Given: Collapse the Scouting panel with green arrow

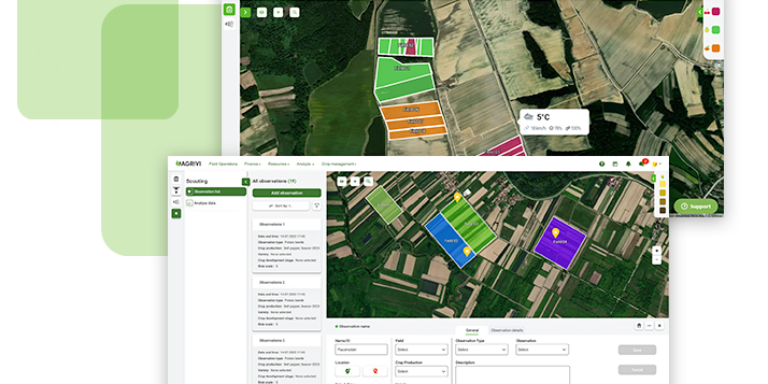Looking at the screenshot, I should click(x=245, y=182).
